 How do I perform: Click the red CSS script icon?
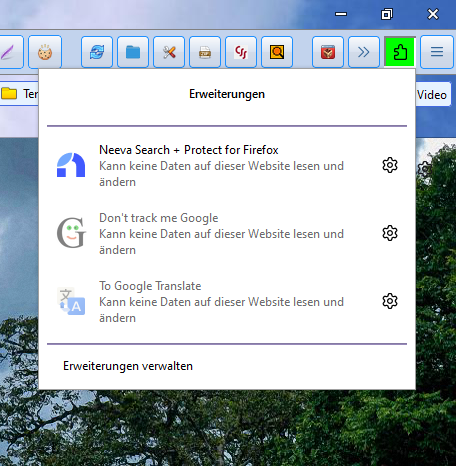(241, 52)
